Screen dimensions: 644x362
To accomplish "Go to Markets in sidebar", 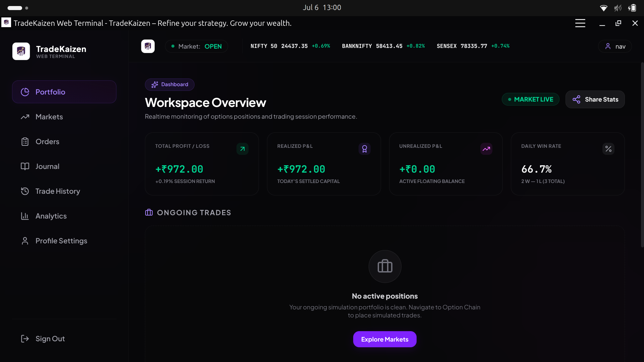I will coord(64,117).
